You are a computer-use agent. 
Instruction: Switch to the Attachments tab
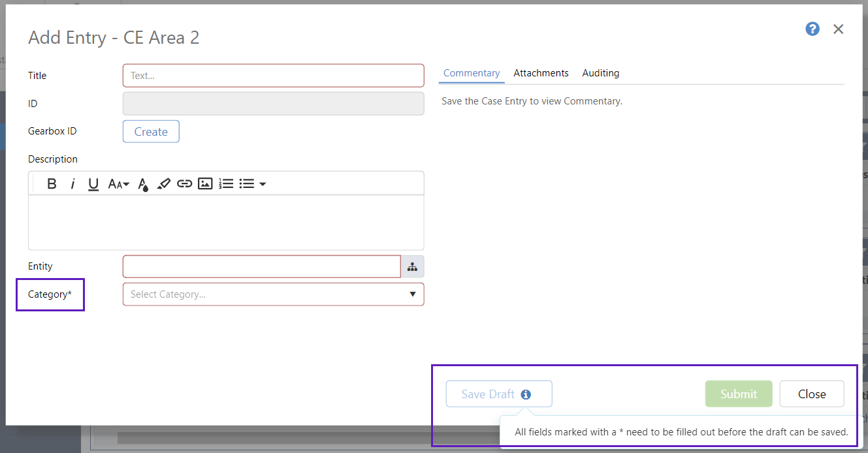[x=541, y=73]
